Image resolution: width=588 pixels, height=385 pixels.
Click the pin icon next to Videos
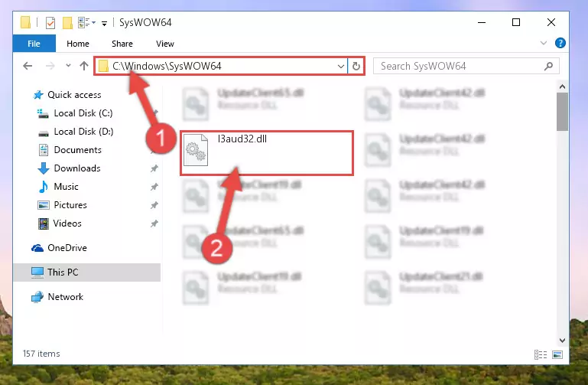(154, 223)
